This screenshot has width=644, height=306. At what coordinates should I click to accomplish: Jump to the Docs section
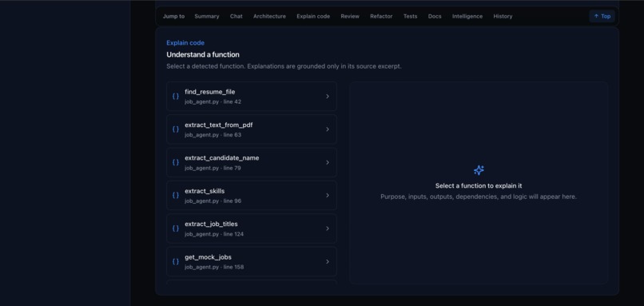point(435,17)
